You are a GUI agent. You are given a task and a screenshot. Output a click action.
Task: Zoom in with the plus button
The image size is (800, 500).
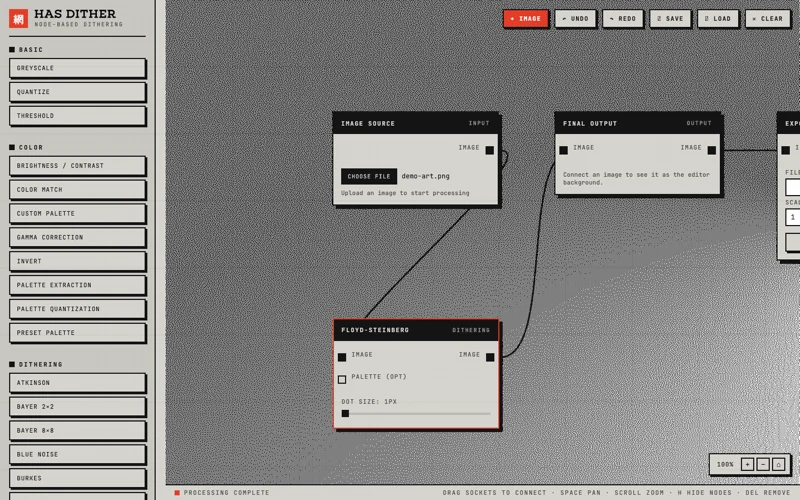pos(747,464)
